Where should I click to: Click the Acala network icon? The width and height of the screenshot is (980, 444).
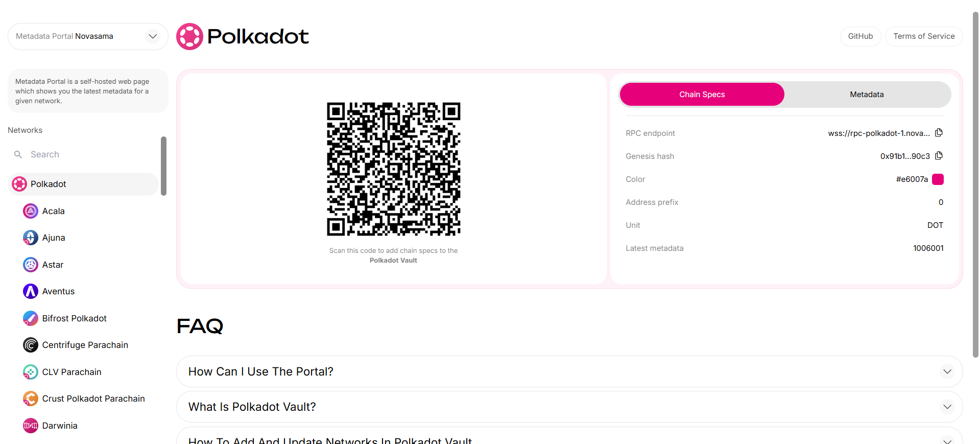coord(31,211)
